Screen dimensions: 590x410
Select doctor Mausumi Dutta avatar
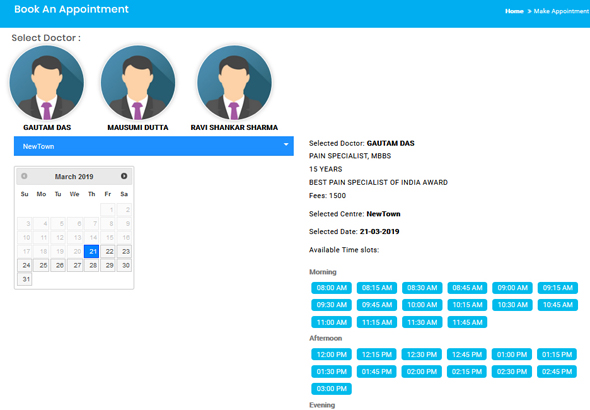click(138, 82)
